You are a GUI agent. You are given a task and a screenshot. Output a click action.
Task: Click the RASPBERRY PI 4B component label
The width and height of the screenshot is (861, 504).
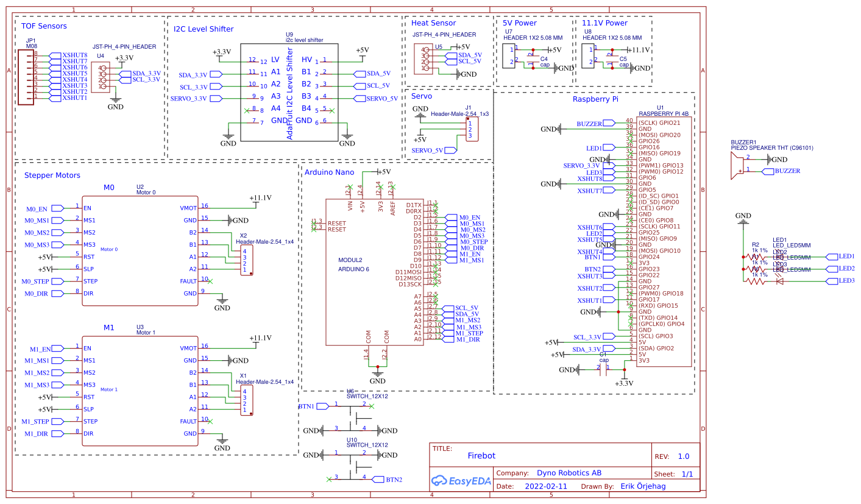(664, 113)
